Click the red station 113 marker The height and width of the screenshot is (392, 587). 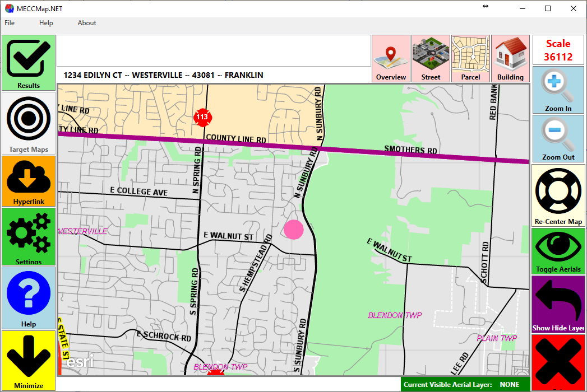tap(201, 117)
